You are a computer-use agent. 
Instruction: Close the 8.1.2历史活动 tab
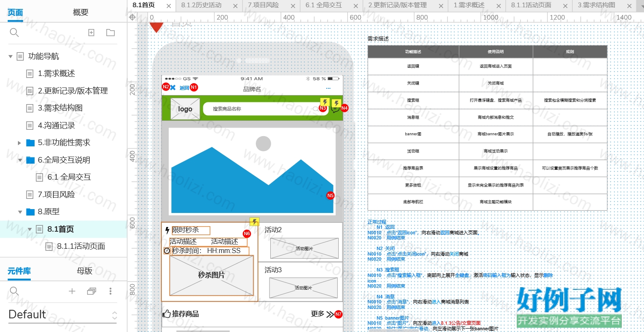(x=235, y=6)
